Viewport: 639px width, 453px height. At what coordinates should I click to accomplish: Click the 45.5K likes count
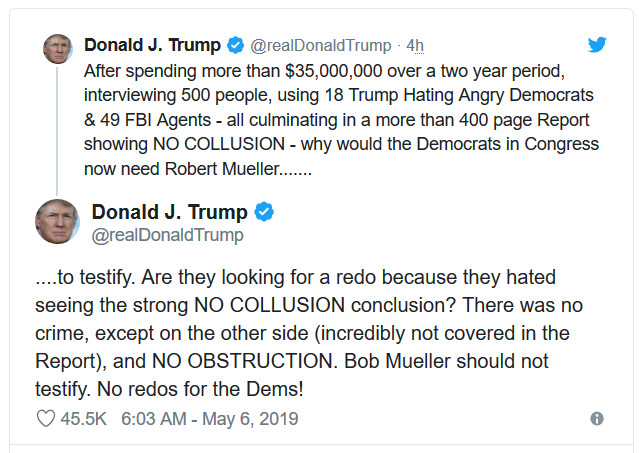84,419
